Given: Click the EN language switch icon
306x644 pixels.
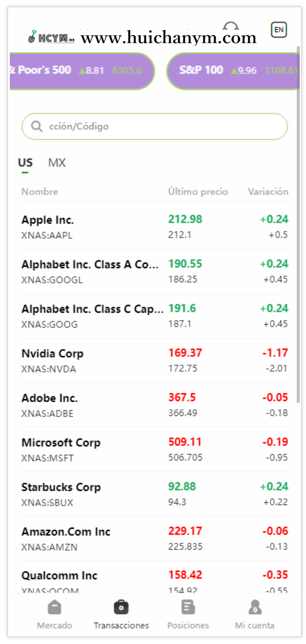Looking at the screenshot, I should (279, 30).
